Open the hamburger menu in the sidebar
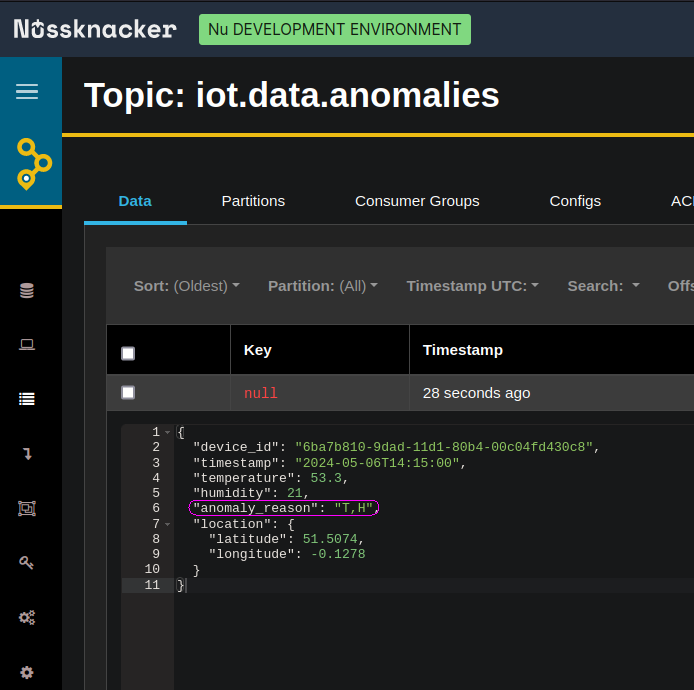The width and height of the screenshot is (694, 690). (x=27, y=92)
